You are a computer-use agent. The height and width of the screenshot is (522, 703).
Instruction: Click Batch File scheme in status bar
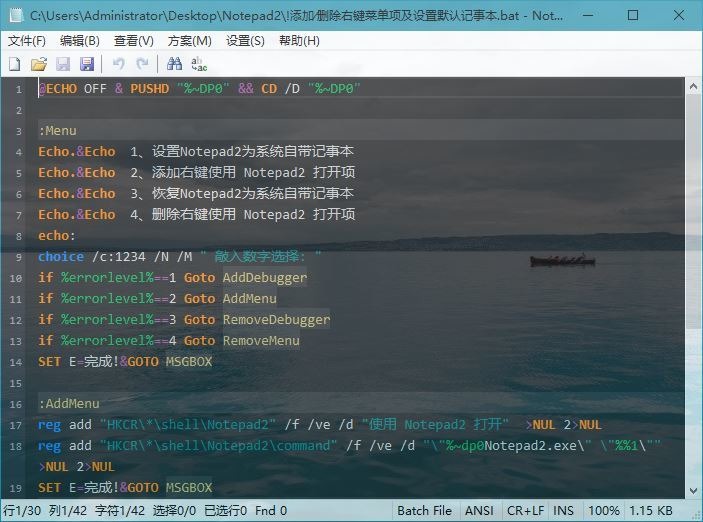pos(424,511)
